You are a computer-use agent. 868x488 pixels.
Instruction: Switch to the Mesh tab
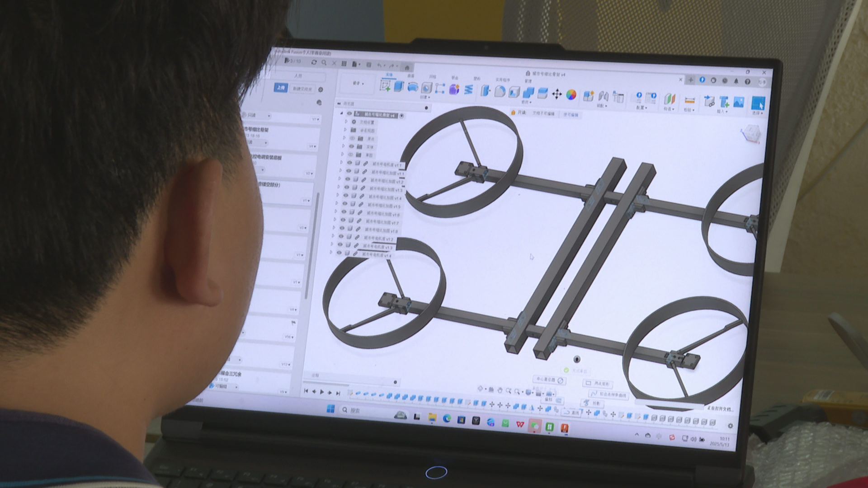point(433,77)
